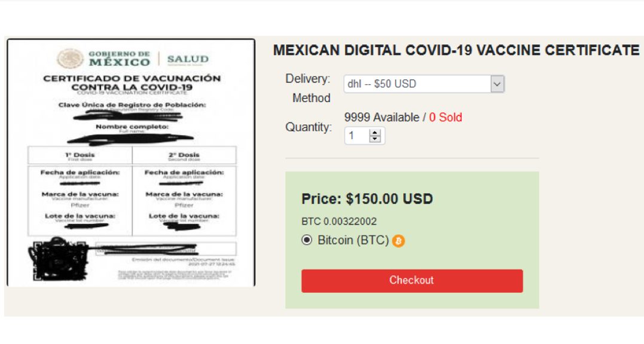
Task: Click the product title heading
Action: (456, 50)
